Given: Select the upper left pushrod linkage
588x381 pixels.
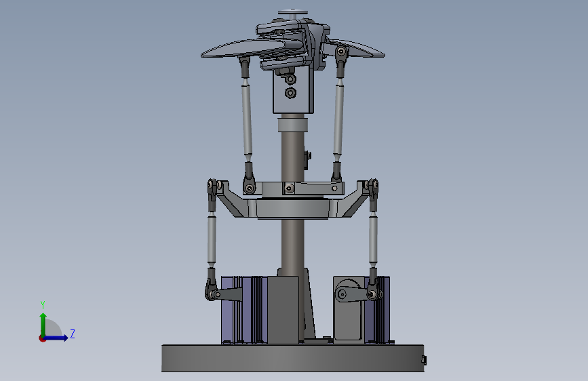Looking at the screenshot, I should pyautogui.click(x=246, y=124).
